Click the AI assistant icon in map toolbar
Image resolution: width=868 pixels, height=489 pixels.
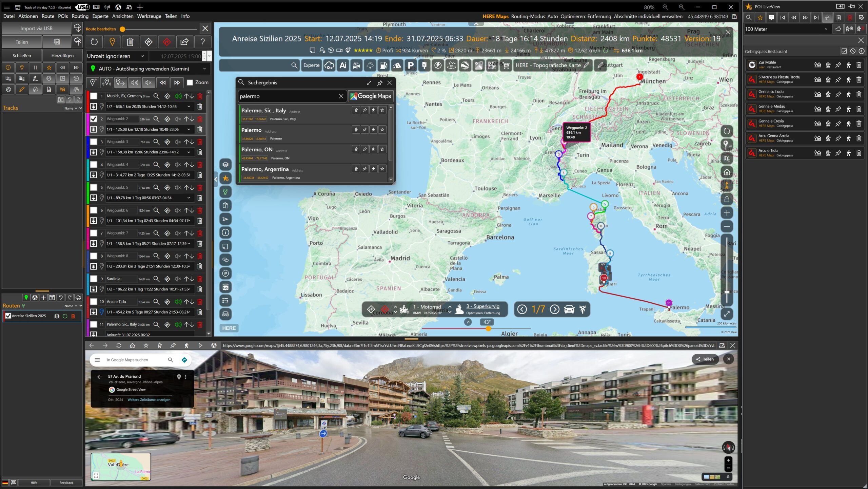click(x=343, y=65)
